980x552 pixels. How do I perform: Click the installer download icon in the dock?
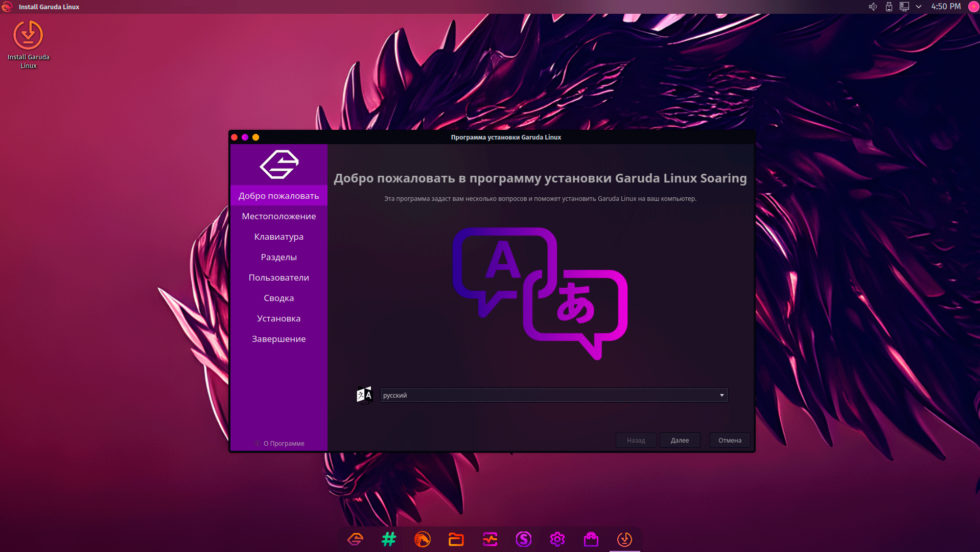(x=625, y=539)
